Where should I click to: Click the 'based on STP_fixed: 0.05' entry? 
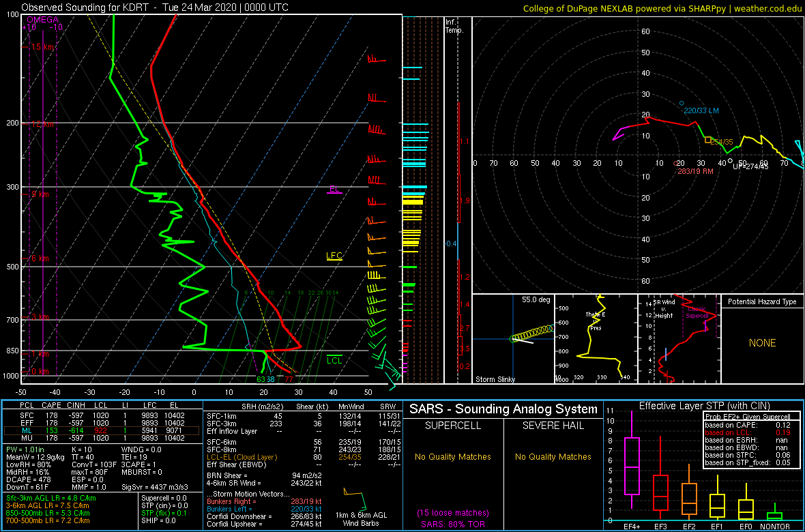click(x=748, y=462)
